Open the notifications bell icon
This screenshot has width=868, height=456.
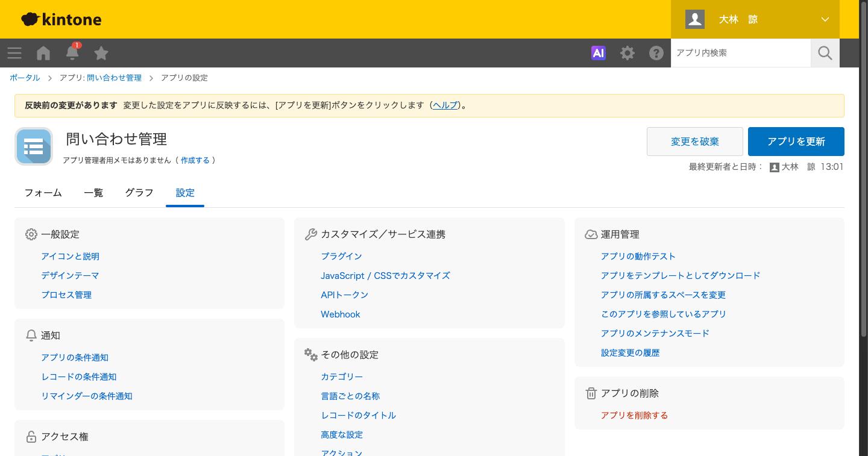pos(72,52)
